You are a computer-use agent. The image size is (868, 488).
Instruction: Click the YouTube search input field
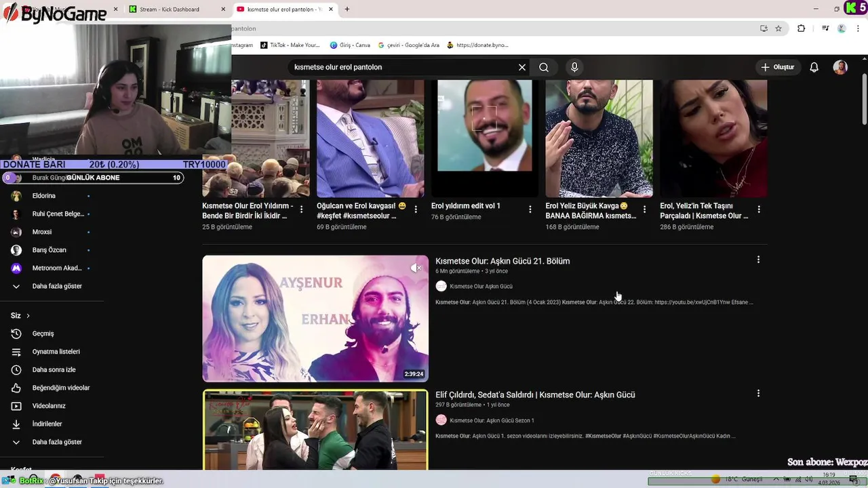(x=403, y=67)
